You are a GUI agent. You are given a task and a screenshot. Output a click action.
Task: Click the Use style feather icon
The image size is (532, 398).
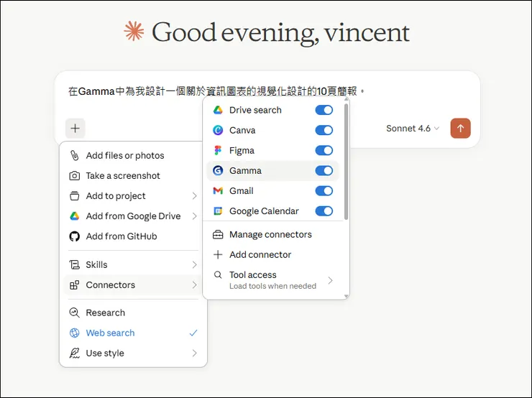pyautogui.click(x=74, y=353)
